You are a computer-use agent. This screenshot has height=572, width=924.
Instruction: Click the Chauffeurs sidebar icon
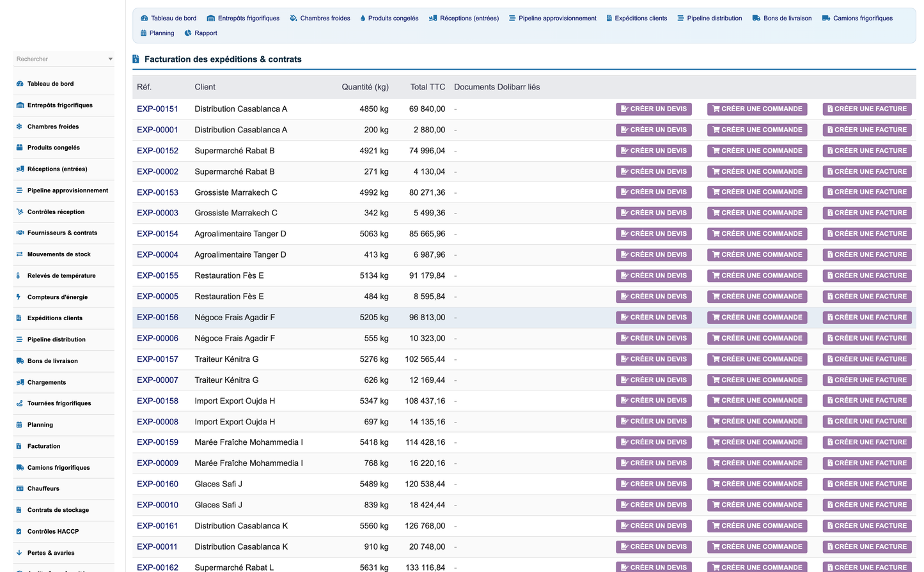20,489
